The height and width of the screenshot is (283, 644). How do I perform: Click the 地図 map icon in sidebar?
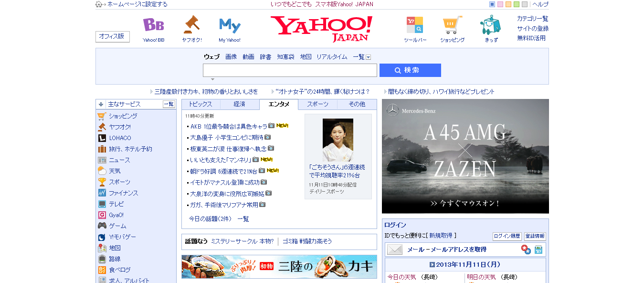(x=102, y=248)
